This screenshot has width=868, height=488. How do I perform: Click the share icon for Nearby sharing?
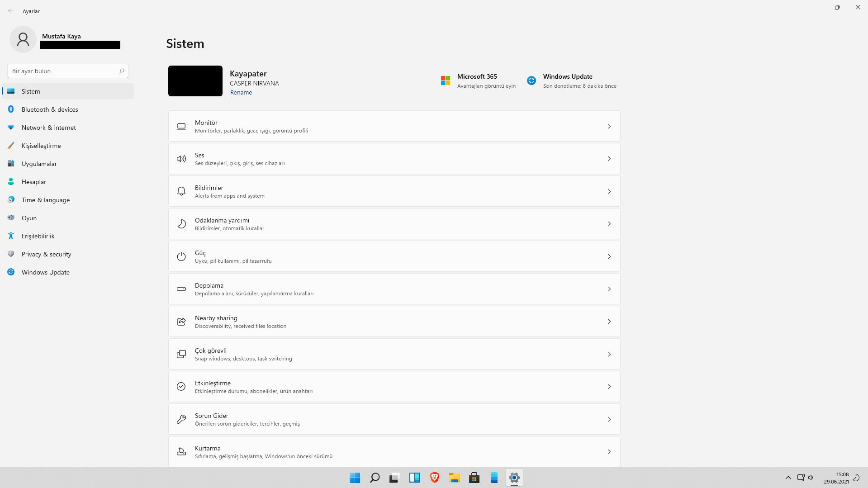coord(181,322)
